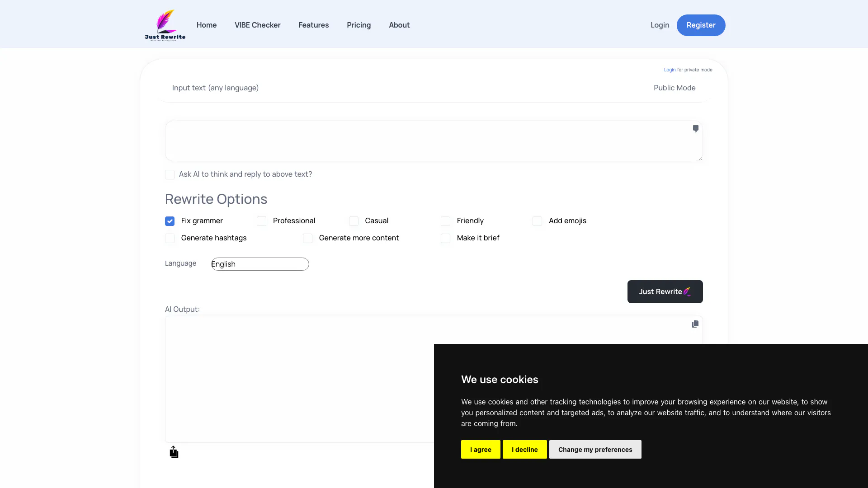Uncheck the Fix grammer checkbox
Viewport: 868px width, 488px height.
click(x=170, y=221)
